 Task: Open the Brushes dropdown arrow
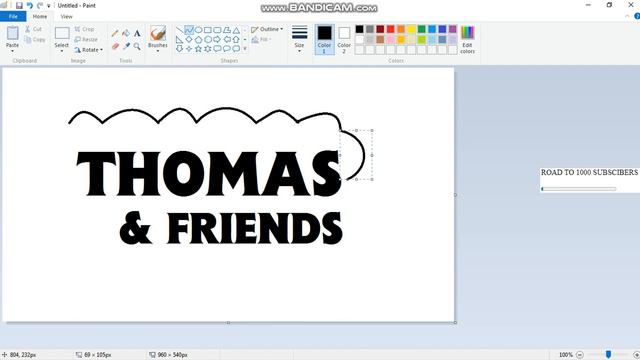(158, 51)
